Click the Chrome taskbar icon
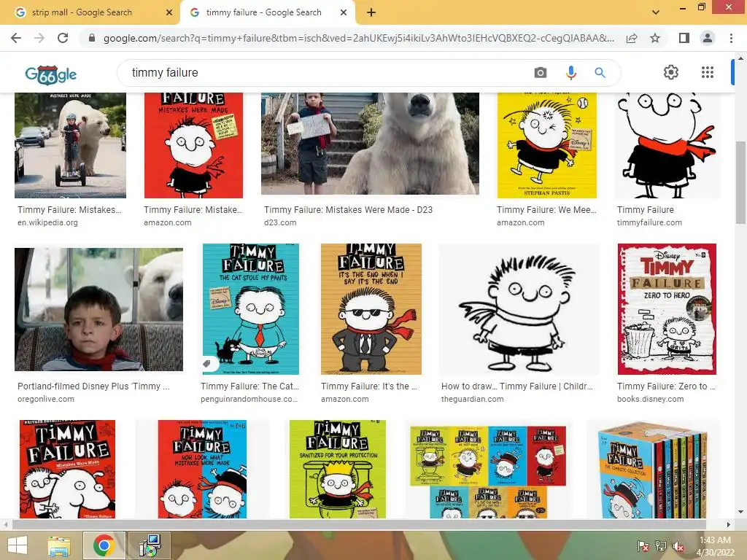This screenshot has height=560, width=747. point(104,545)
